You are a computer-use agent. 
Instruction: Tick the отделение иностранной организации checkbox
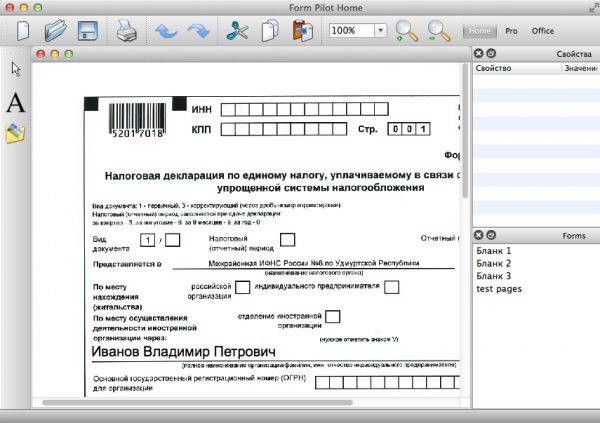click(333, 317)
